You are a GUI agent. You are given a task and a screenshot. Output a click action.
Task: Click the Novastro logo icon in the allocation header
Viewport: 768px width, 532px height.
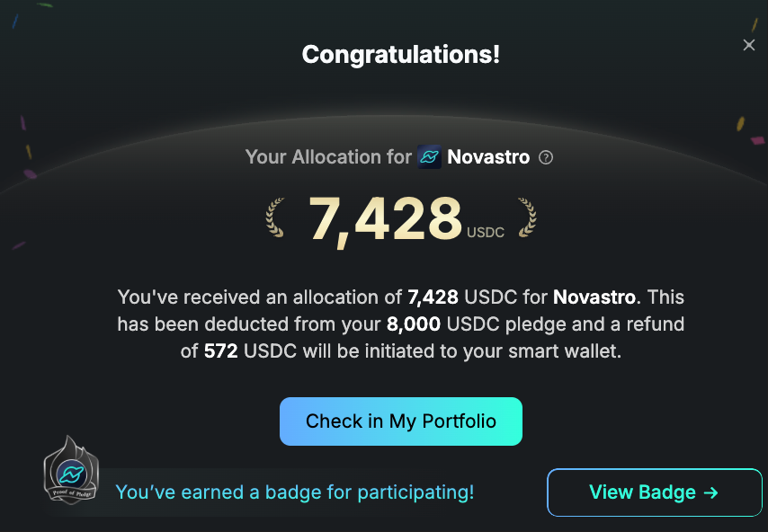pos(429,157)
